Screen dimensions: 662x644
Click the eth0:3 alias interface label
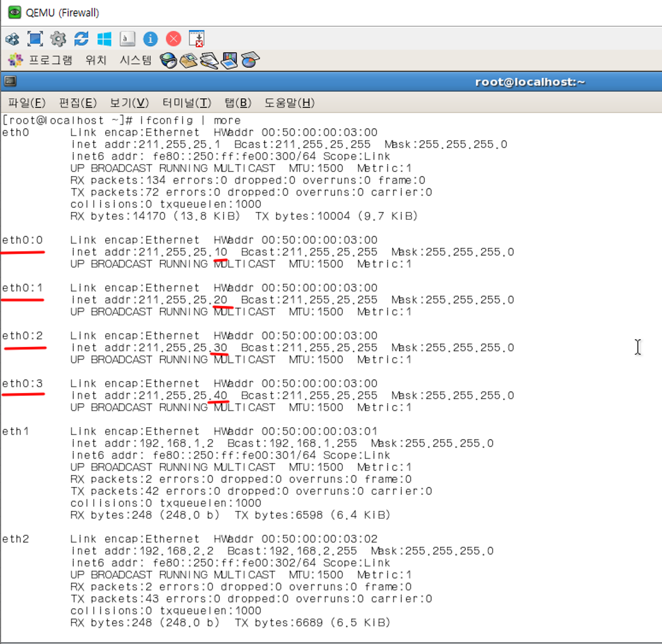click(23, 383)
